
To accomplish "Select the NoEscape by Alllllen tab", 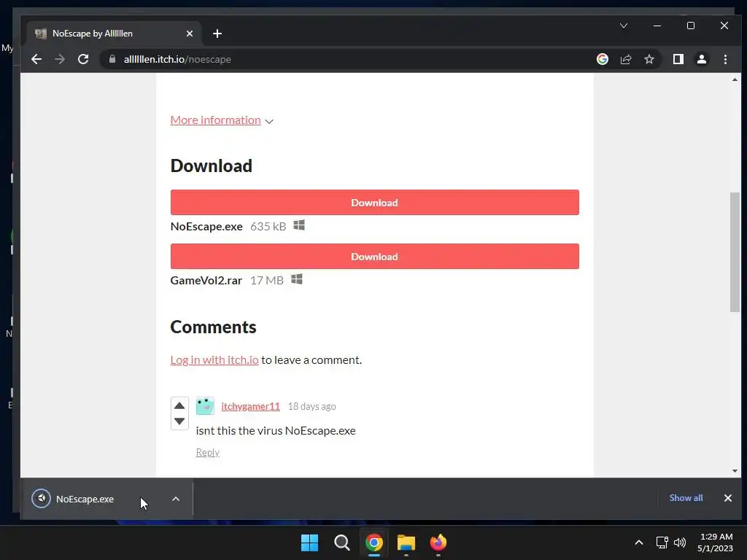I will (x=113, y=34).
